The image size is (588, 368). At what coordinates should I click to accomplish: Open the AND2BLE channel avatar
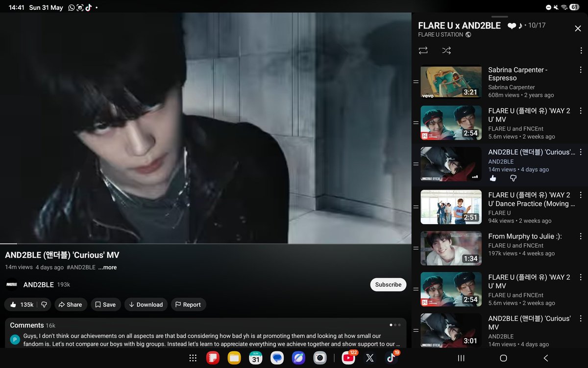pyautogui.click(x=12, y=285)
